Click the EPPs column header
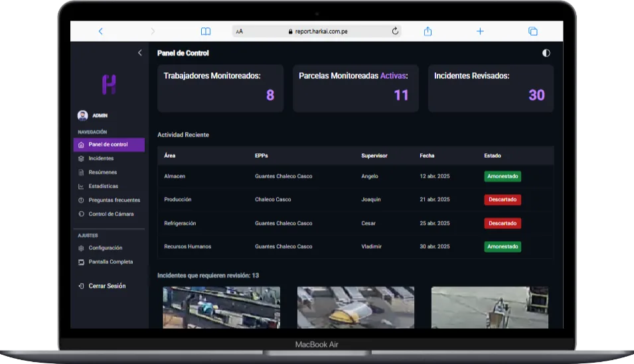This screenshot has height=364, width=634. click(261, 156)
